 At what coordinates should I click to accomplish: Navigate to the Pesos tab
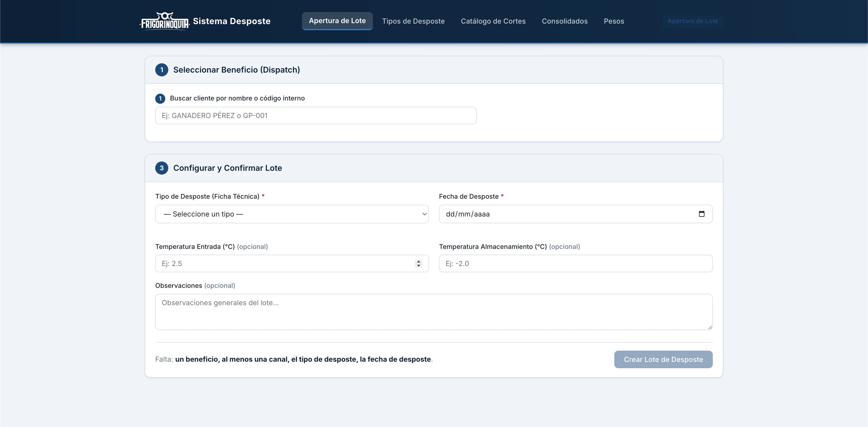(x=614, y=21)
